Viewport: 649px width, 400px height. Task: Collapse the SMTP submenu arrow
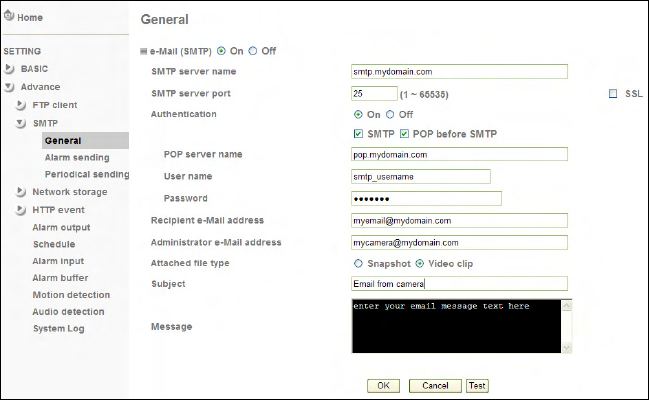(20, 123)
